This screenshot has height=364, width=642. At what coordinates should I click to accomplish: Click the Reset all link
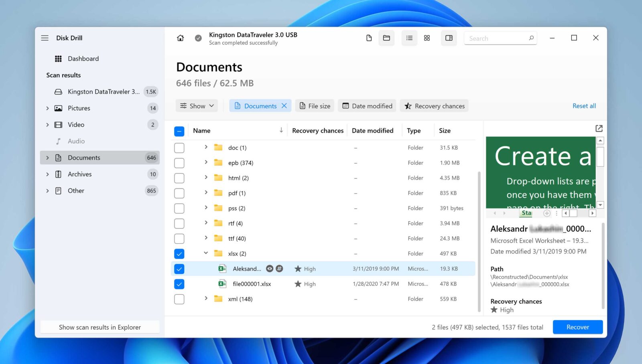point(584,105)
